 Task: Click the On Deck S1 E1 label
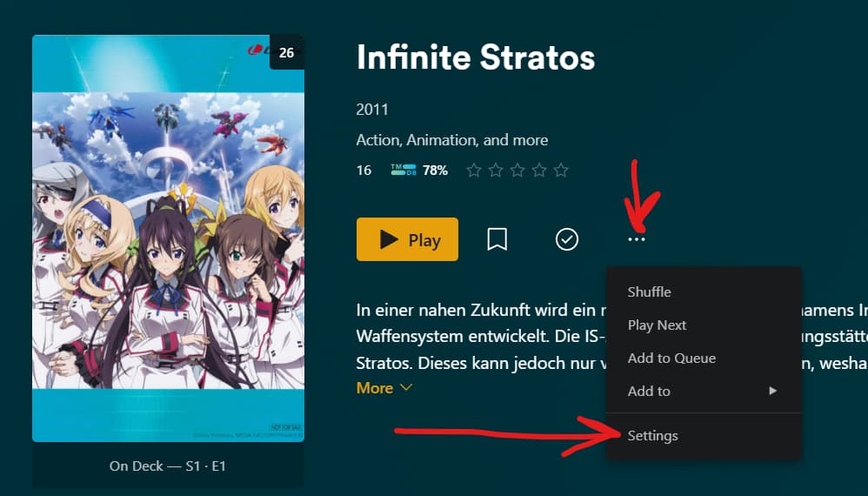point(168,466)
